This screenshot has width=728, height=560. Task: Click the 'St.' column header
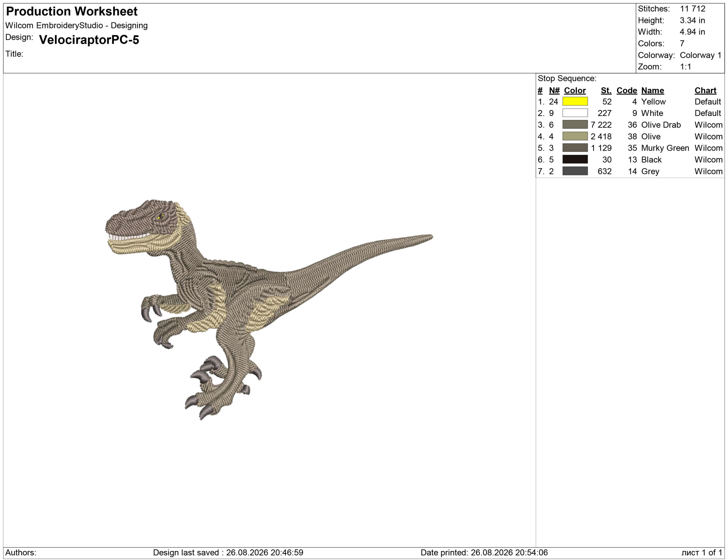pos(606,90)
